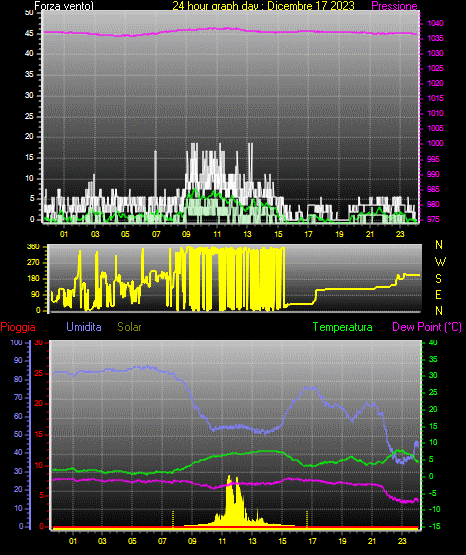Viewport: 466px width, 555px height.
Task: Click the yellow solar radiation peak
Action: point(230,478)
